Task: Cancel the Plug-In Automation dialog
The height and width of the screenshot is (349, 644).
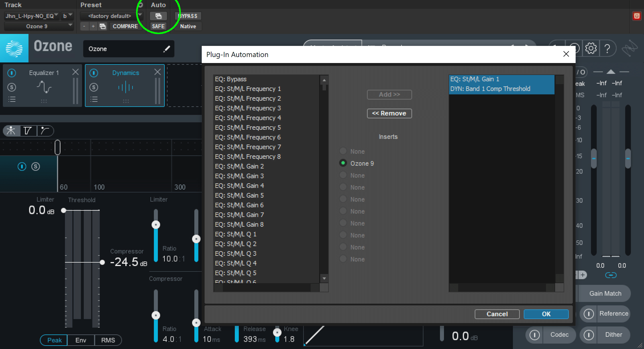Action: (x=497, y=314)
